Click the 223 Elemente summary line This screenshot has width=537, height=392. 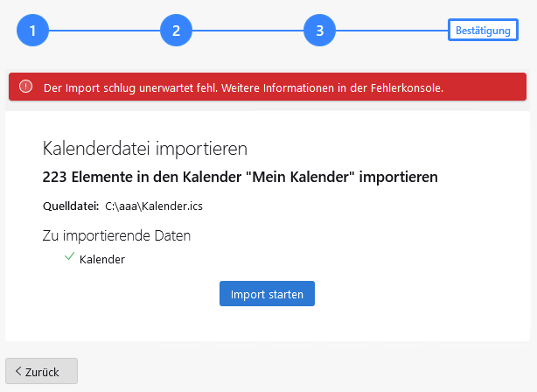pyautogui.click(x=240, y=177)
